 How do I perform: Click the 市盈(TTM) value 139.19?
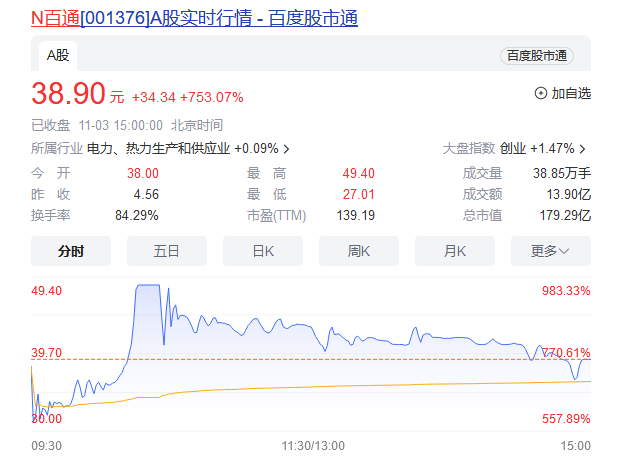(356, 215)
